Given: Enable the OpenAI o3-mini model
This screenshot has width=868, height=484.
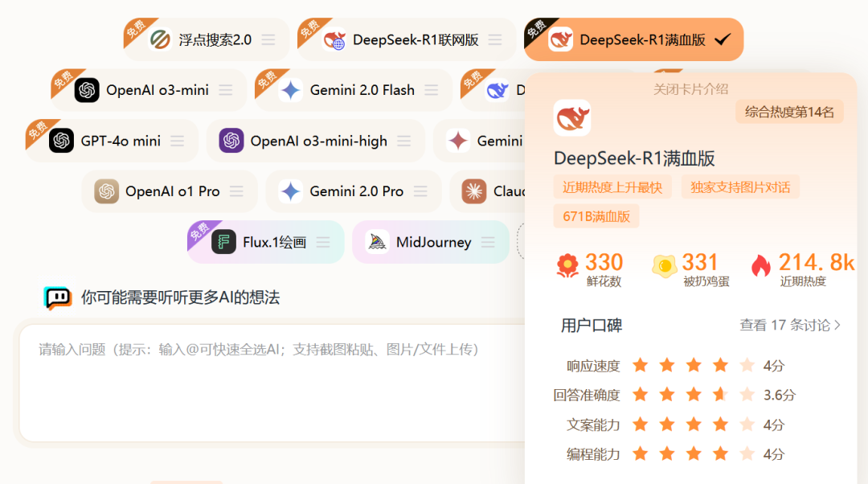Looking at the screenshot, I should click(149, 90).
